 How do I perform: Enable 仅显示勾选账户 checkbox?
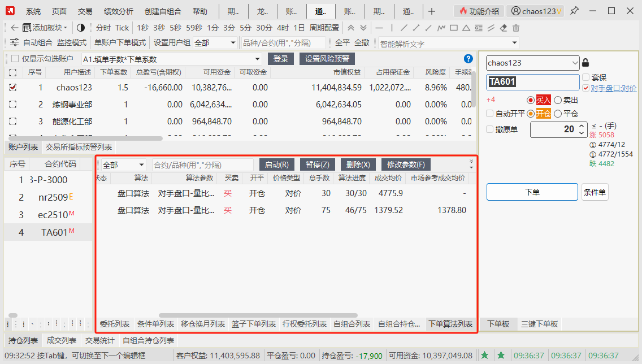coord(15,59)
